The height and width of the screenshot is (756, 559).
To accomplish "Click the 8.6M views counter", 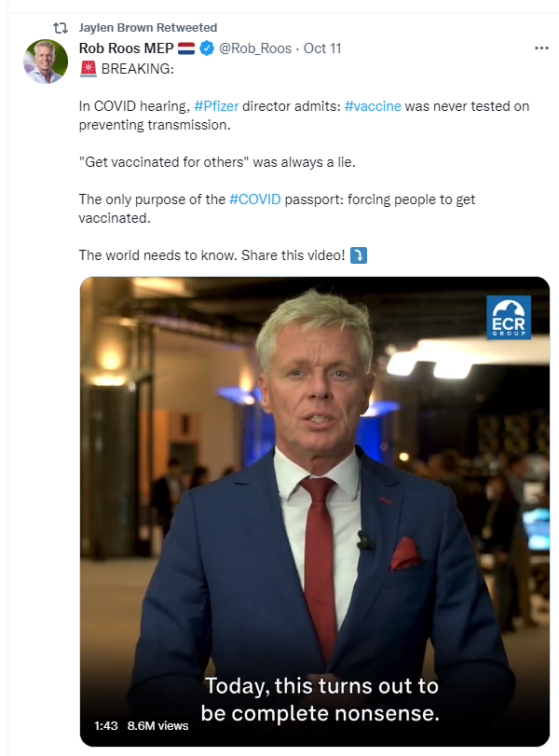I will 157,725.
